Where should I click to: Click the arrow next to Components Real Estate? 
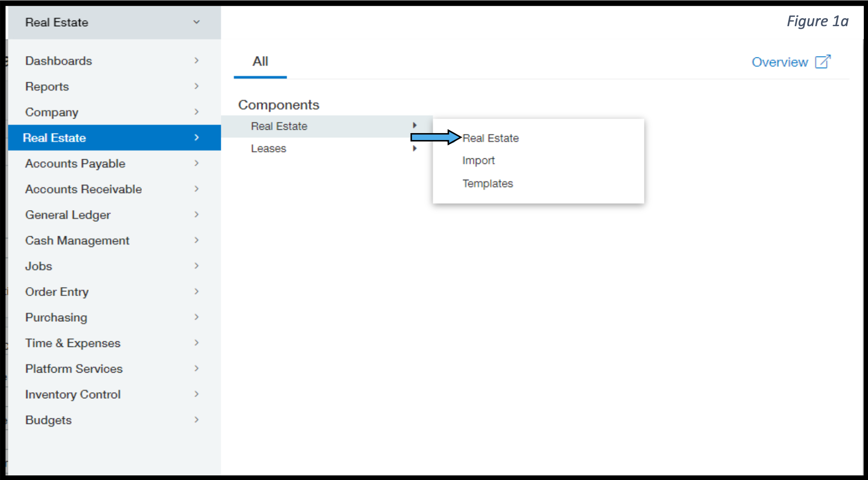(414, 125)
